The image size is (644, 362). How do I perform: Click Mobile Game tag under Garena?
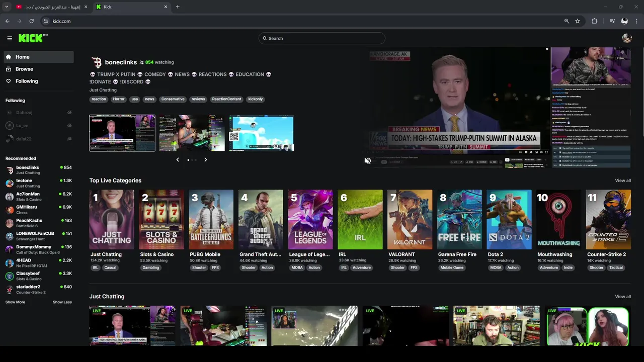(x=452, y=267)
